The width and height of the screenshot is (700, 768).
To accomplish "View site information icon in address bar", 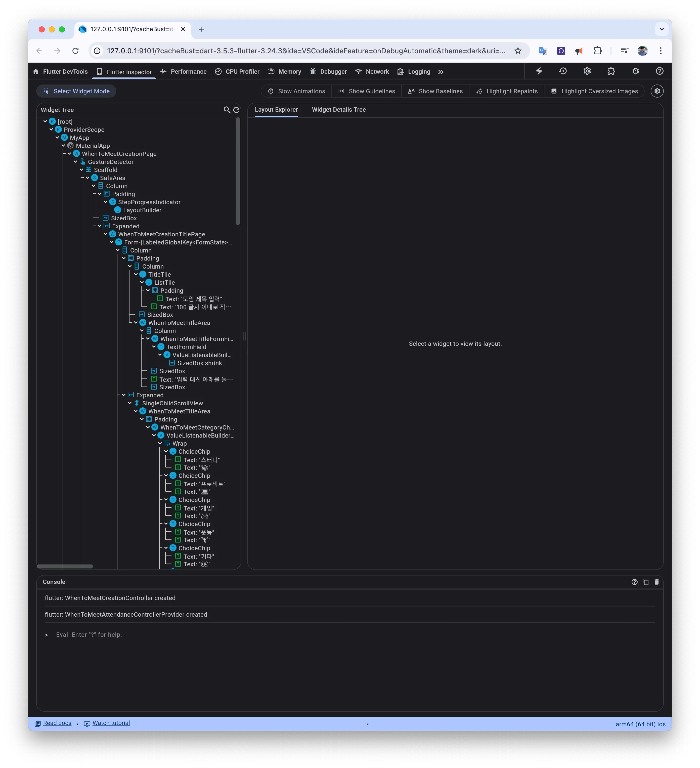I will pos(98,51).
